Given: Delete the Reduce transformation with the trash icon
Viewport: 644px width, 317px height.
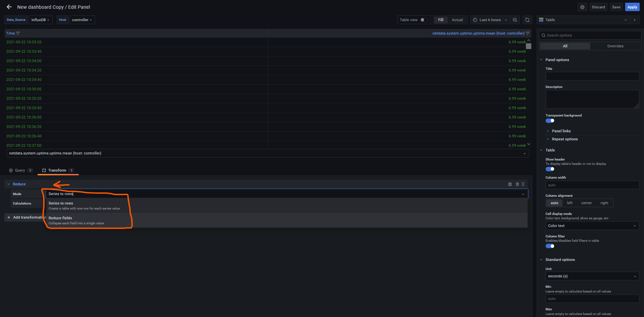Looking at the screenshot, I should 517,184.
